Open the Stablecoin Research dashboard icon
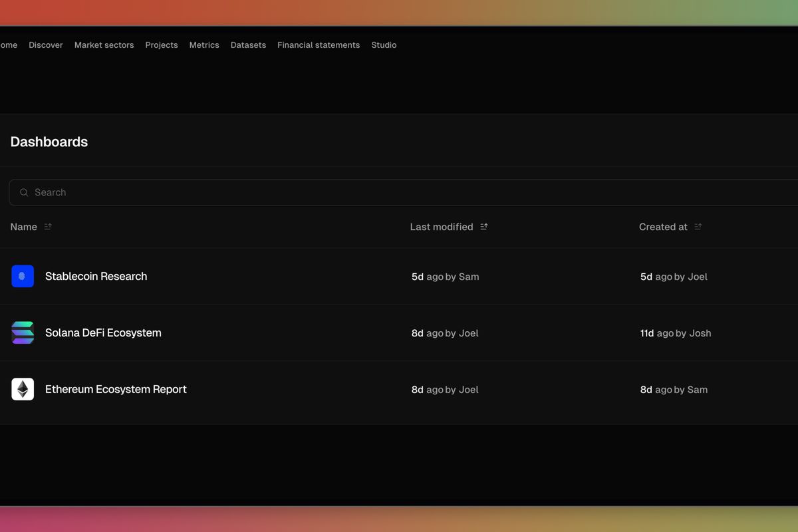The width and height of the screenshot is (798, 532). (23, 276)
